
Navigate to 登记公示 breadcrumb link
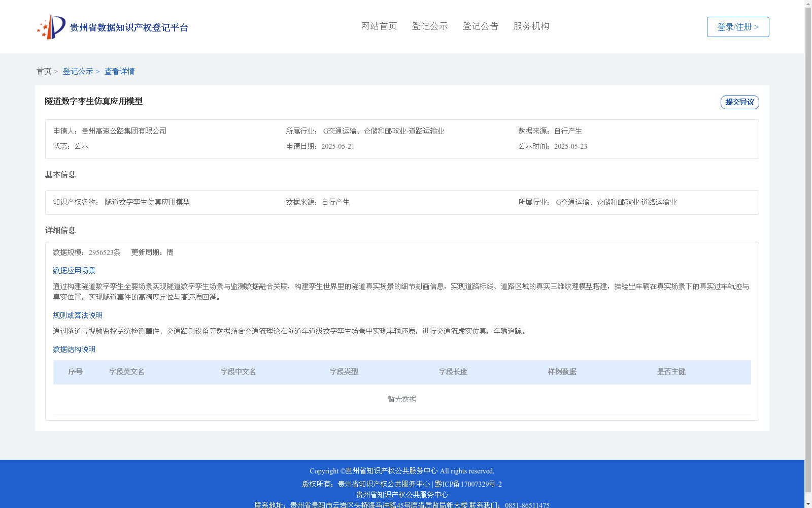[78, 72]
